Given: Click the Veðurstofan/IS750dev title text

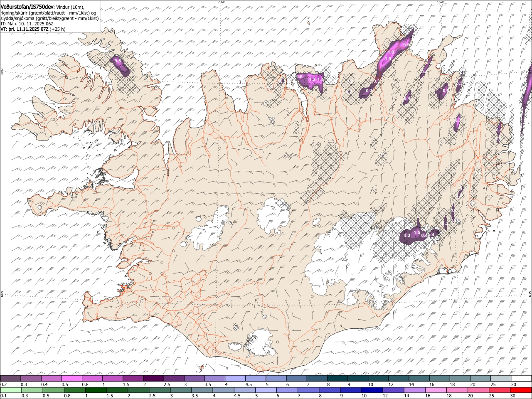Looking at the screenshot, I should click(27, 7).
